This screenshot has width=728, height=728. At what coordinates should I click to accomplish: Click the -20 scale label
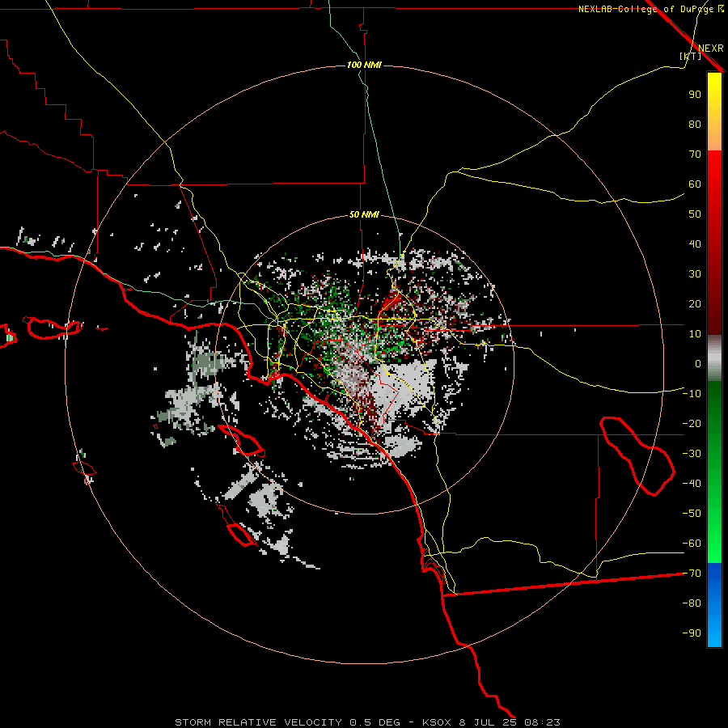click(x=692, y=424)
